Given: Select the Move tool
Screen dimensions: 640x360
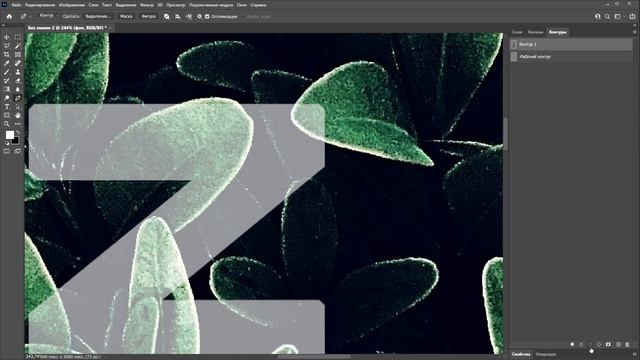Looking at the screenshot, I should tap(7, 37).
